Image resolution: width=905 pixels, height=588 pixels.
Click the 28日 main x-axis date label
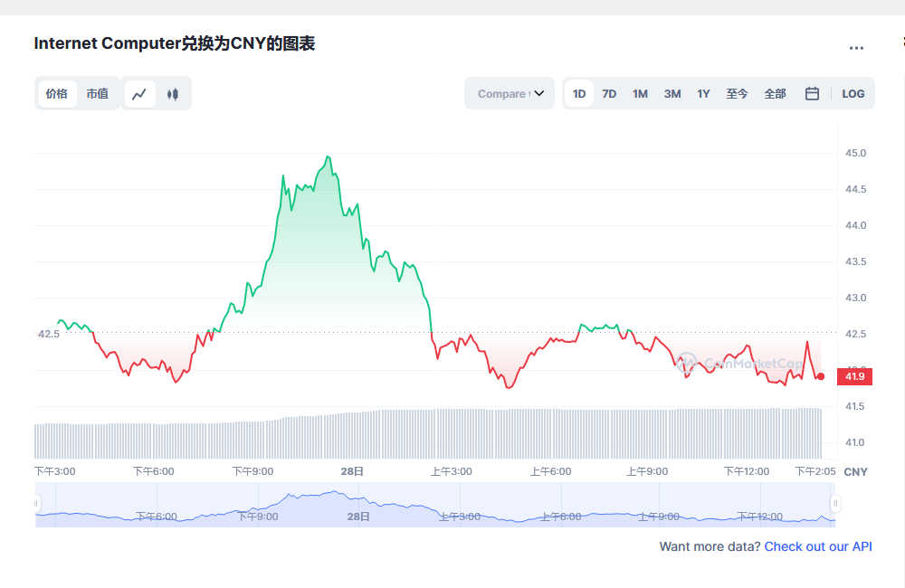point(352,471)
